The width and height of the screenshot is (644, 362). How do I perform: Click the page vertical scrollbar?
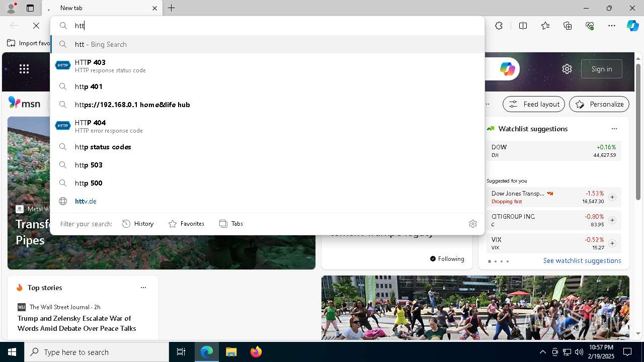[x=638, y=132]
